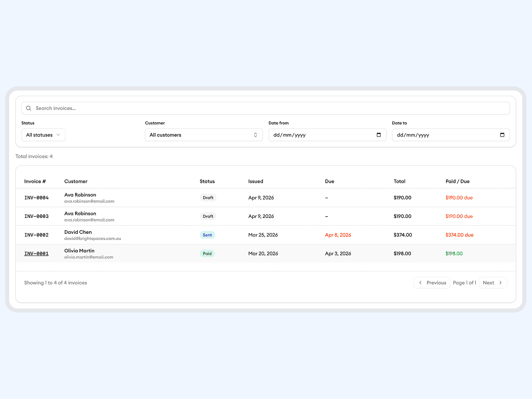Click the up/down selector arrows on All customers
This screenshot has height=399, width=532.
pyautogui.click(x=255, y=135)
